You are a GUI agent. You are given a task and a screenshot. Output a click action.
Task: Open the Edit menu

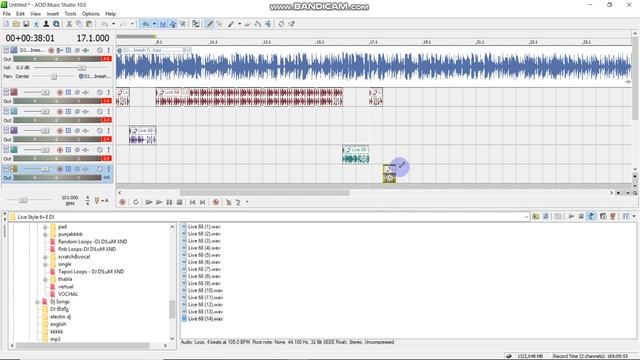[20, 13]
